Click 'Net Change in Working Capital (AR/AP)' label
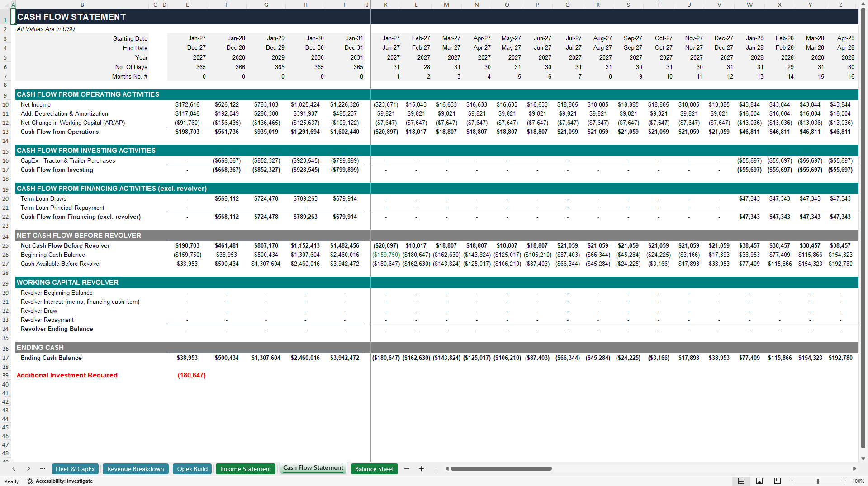 pyautogui.click(x=72, y=123)
